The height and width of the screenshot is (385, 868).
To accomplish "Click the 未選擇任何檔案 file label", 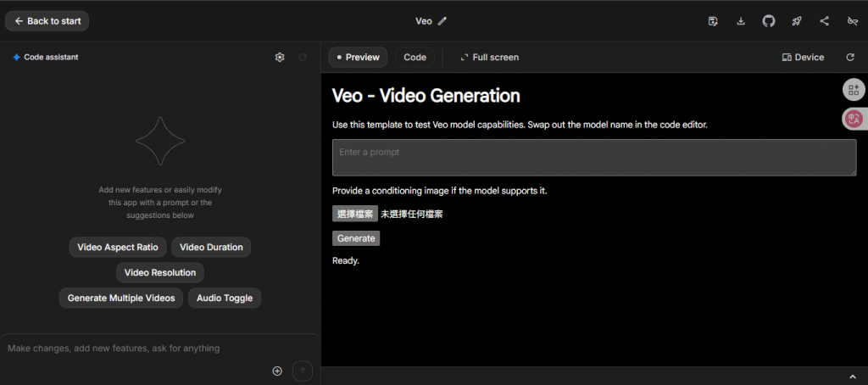I will tap(411, 214).
